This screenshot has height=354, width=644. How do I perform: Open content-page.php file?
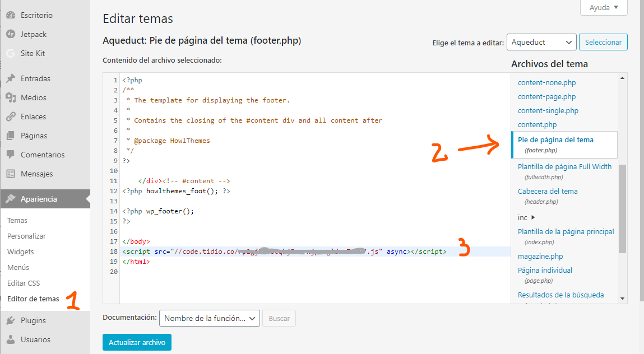point(546,96)
